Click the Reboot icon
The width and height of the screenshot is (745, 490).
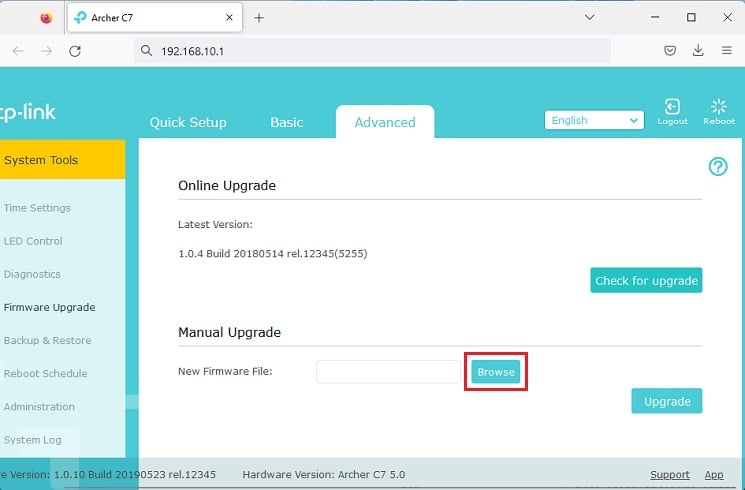[719, 112]
